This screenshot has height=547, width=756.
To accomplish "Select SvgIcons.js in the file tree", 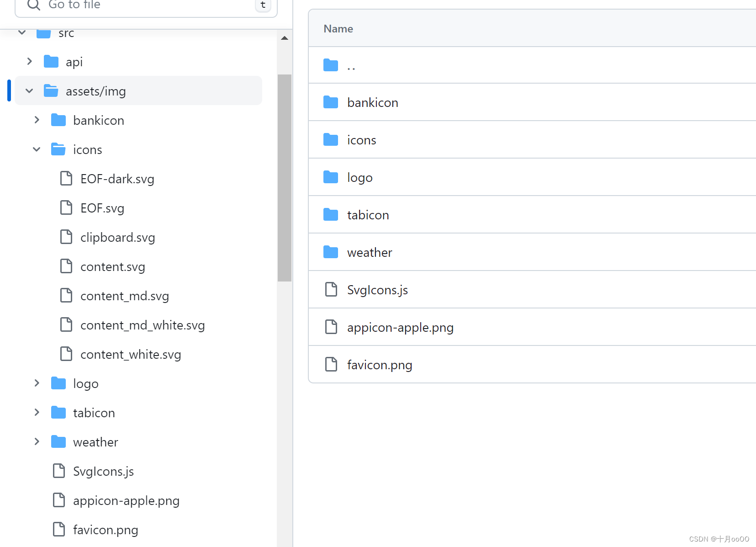I will (x=103, y=471).
